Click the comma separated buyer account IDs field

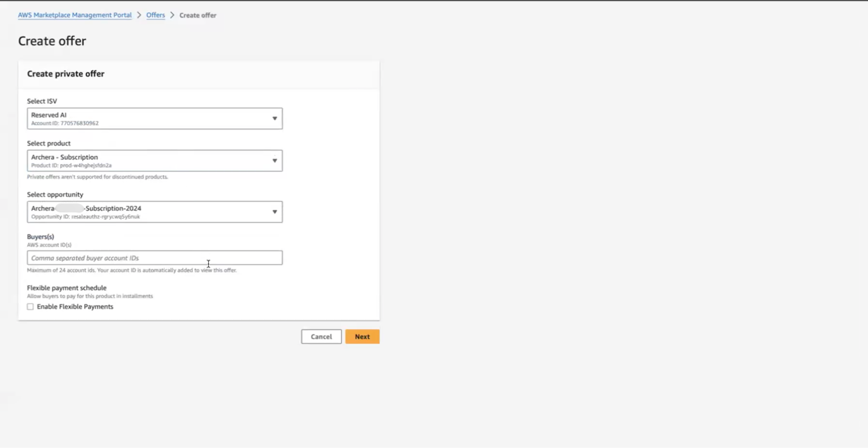point(155,258)
